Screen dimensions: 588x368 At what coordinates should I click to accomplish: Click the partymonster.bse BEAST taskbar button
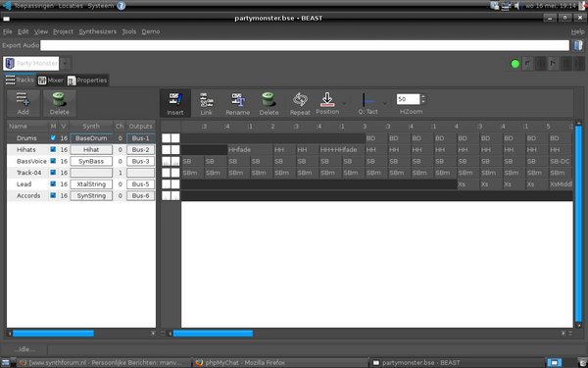point(455,363)
